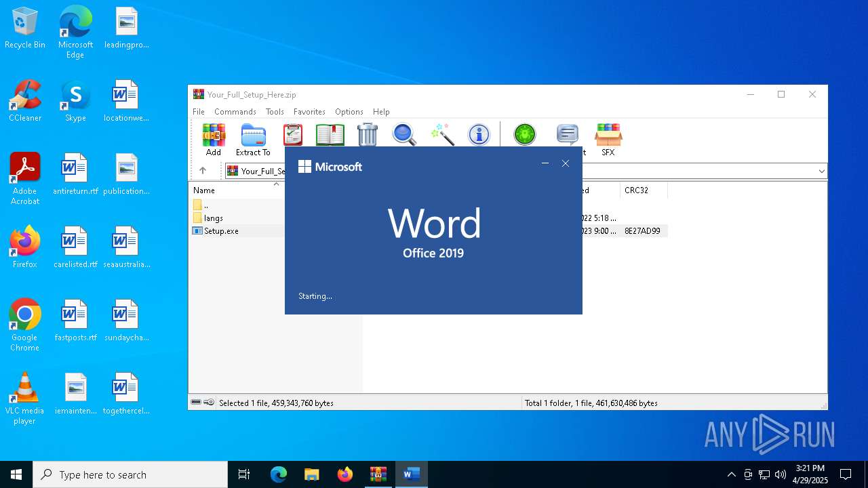Click CRC32 value 8E27AD99

(642, 231)
